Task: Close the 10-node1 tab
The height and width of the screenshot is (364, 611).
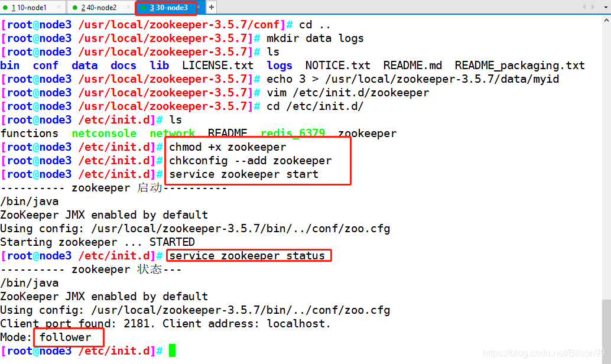Action: 59,7
